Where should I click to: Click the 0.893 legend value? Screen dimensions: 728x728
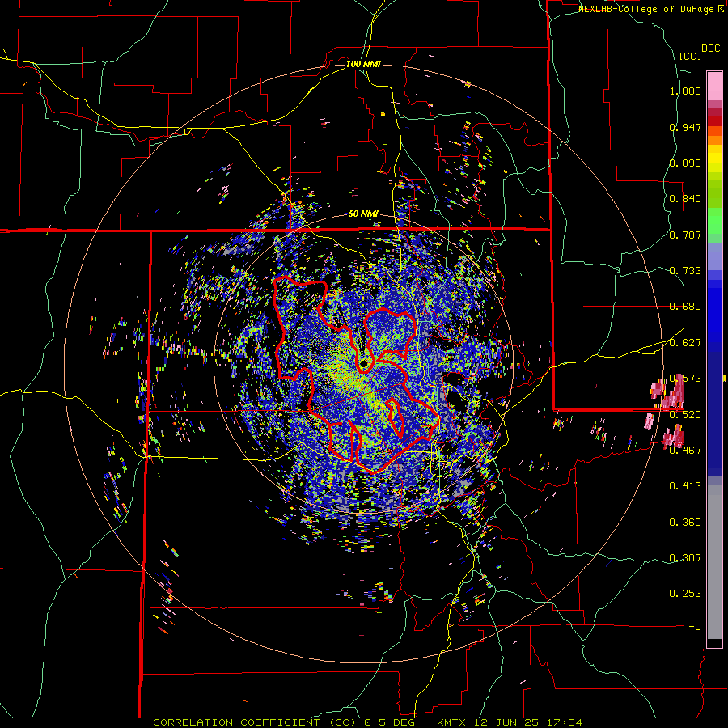[685, 163]
